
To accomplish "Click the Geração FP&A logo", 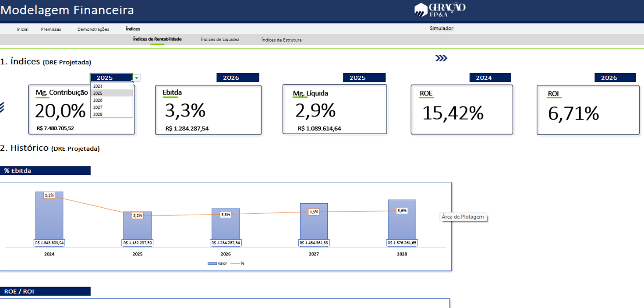I will click(439, 10).
